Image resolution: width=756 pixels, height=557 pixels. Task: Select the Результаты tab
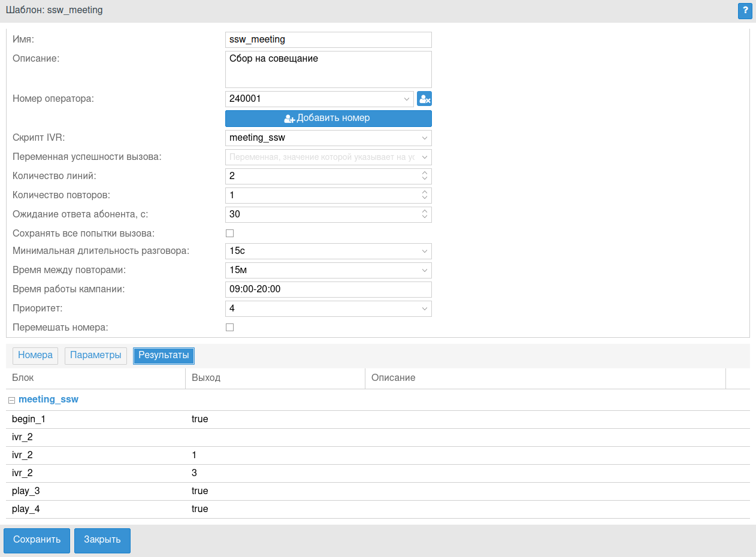pos(164,355)
